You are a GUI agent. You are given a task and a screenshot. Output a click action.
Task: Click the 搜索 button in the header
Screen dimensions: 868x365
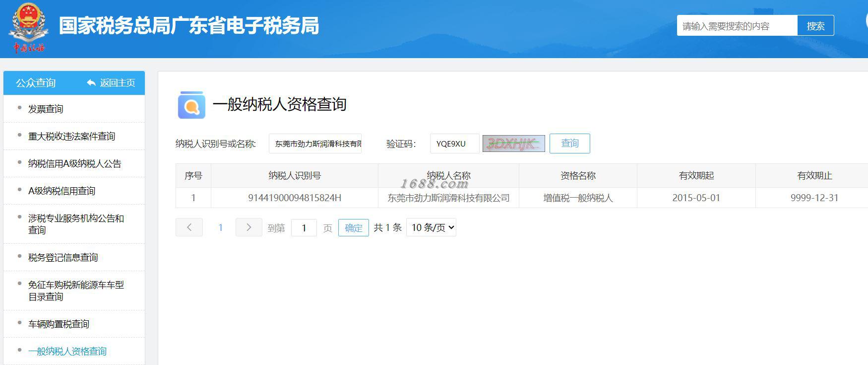tap(815, 26)
